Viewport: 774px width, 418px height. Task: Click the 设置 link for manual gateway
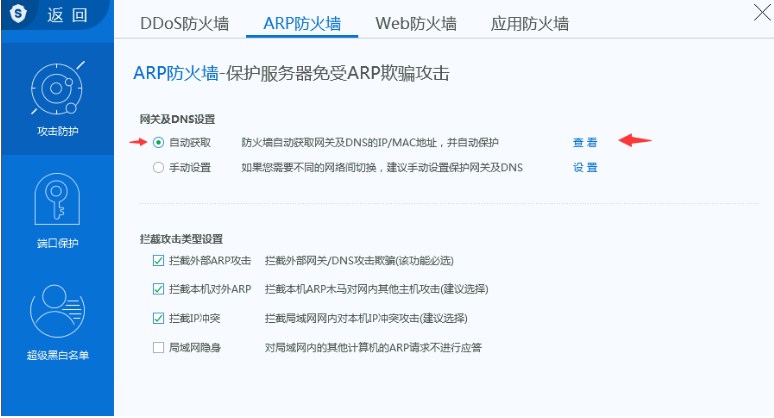pyautogui.click(x=585, y=167)
